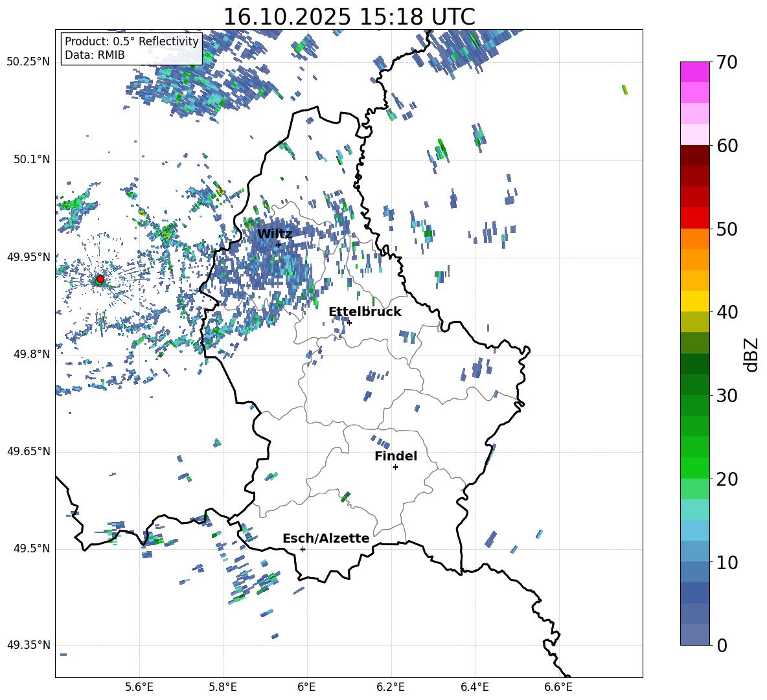The height and width of the screenshot is (700, 767).
Task: Click the Esch/Alzette city label
Action: coord(326,538)
